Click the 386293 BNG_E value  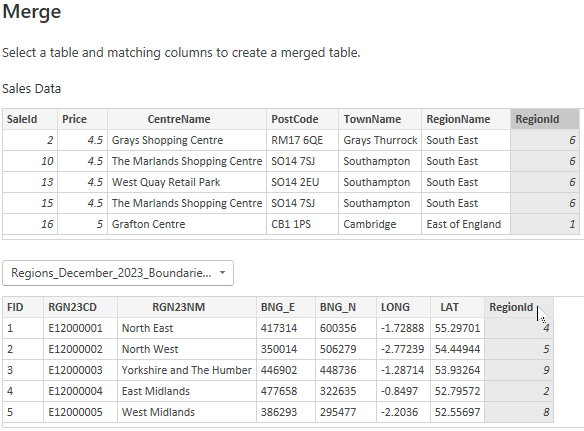(286, 412)
